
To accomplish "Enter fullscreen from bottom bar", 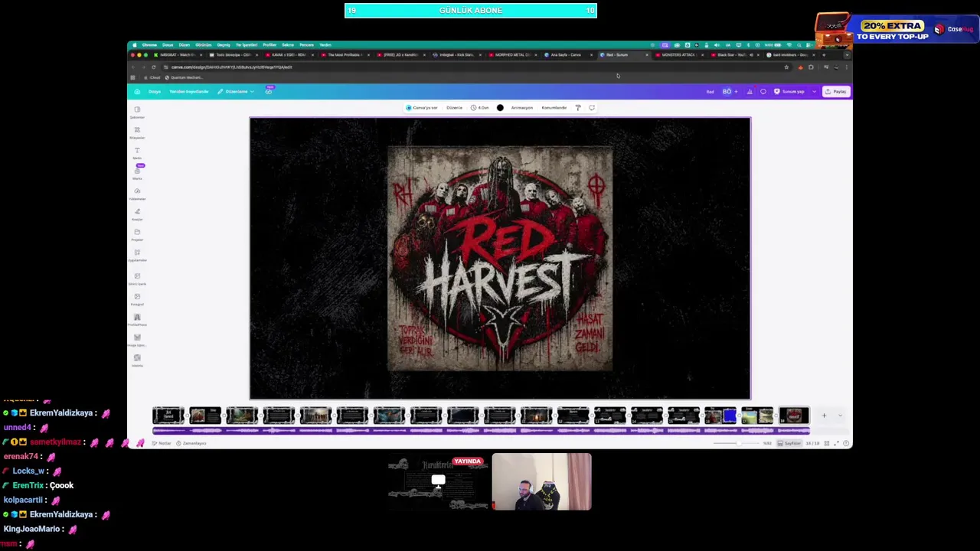I will (836, 443).
